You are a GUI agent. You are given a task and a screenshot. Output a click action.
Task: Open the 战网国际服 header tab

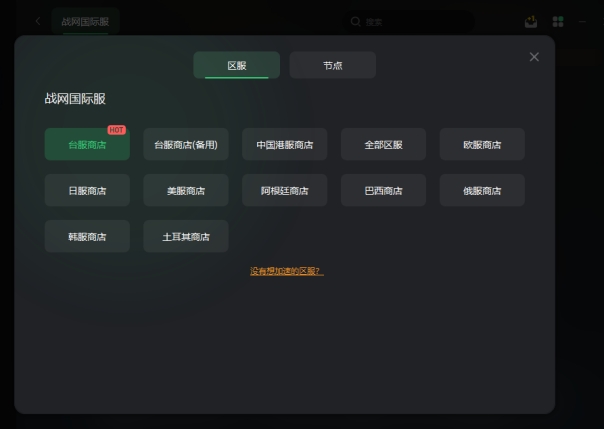85,22
